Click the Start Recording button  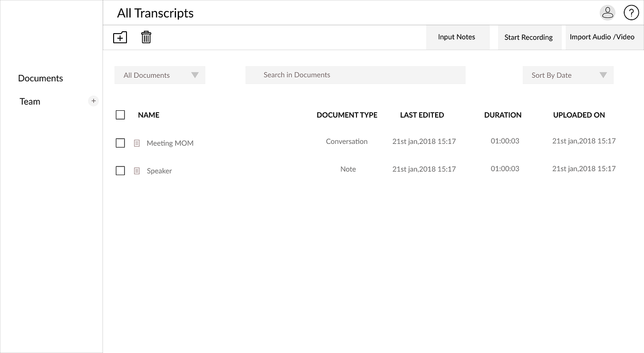click(529, 37)
